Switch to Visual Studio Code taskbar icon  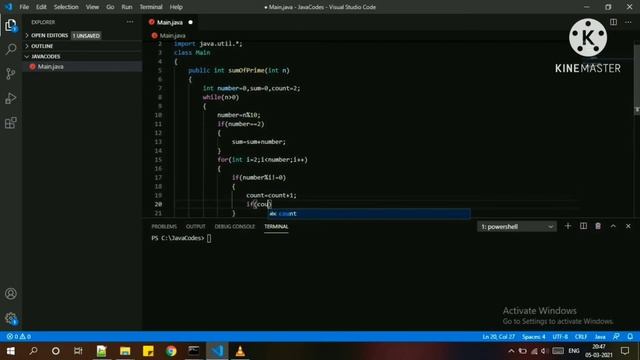(217, 351)
